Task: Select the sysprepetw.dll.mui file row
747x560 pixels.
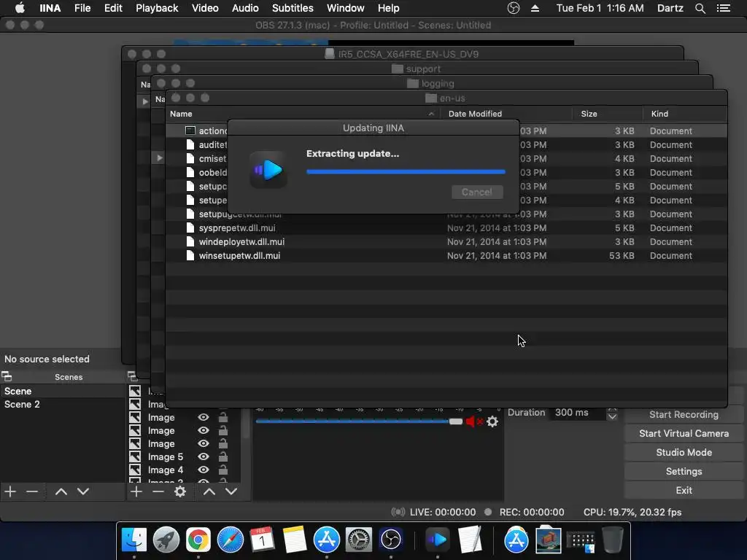Action: click(x=446, y=228)
